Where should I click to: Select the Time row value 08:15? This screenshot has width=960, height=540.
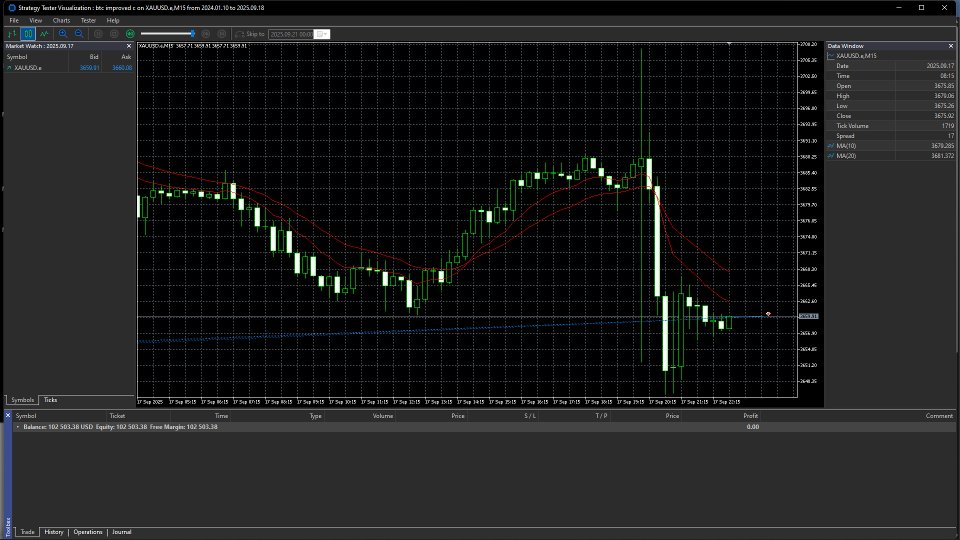[x=947, y=76]
